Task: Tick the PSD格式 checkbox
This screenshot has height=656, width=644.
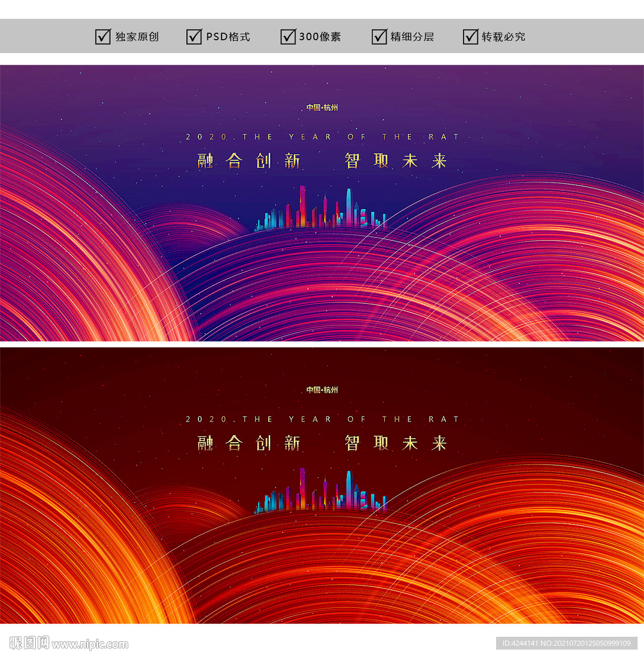Action: point(194,37)
